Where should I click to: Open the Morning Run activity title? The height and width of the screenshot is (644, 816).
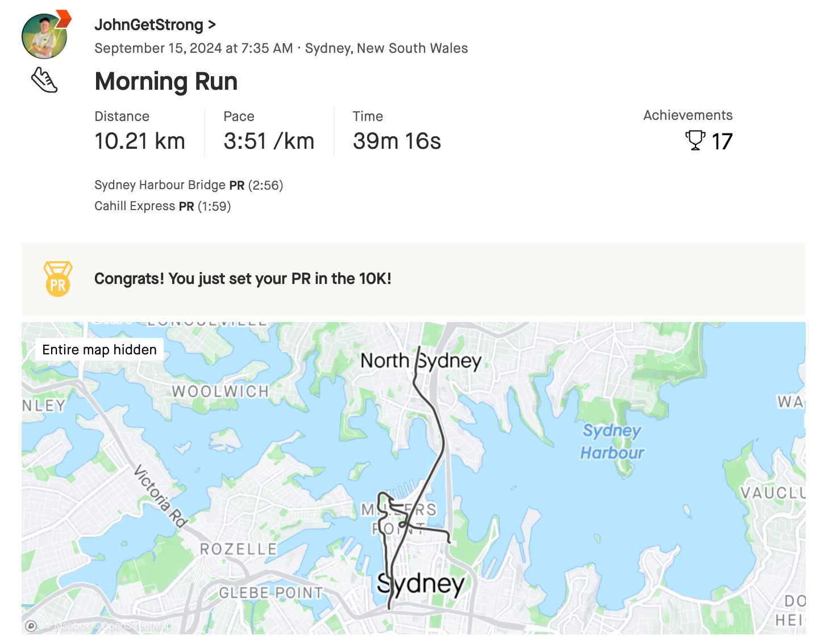coord(165,81)
